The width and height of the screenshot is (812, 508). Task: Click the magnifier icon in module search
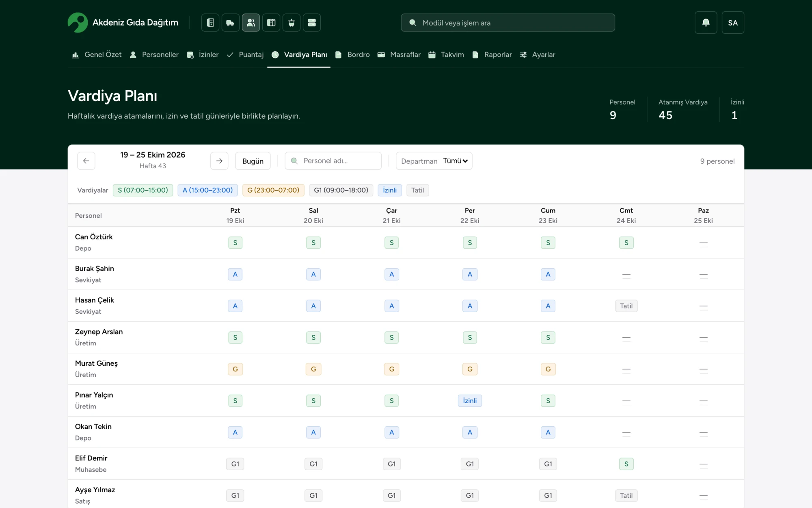tap(412, 23)
